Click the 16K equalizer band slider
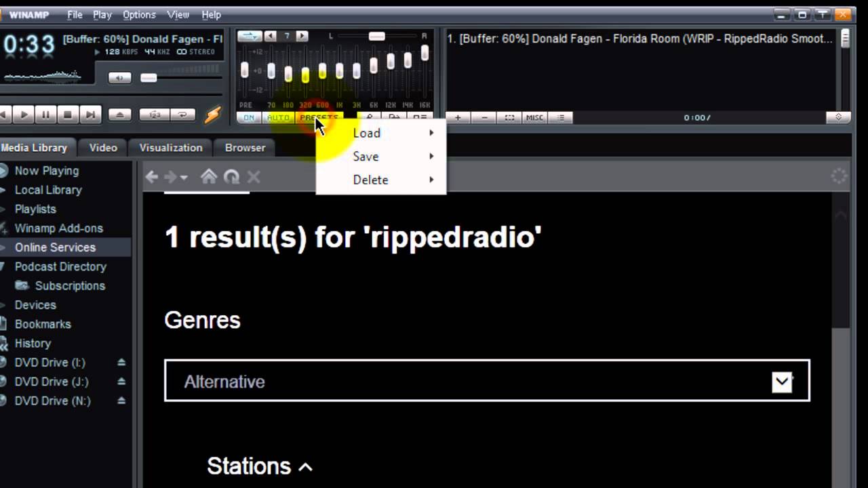Viewport: 868px width, 488px height. point(425,53)
